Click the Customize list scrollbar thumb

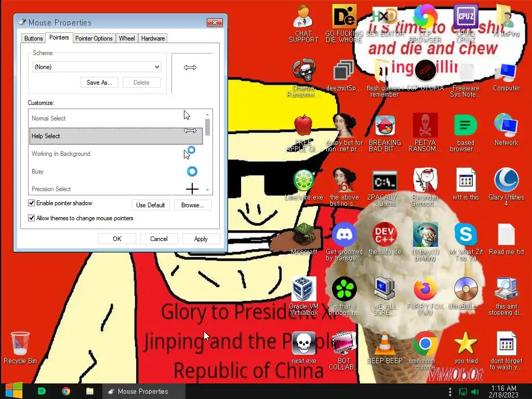(207, 127)
